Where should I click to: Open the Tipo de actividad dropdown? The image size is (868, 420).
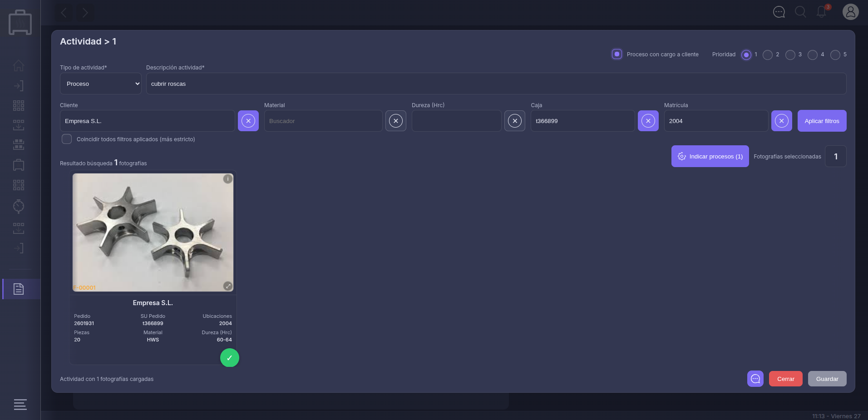[101, 84]
